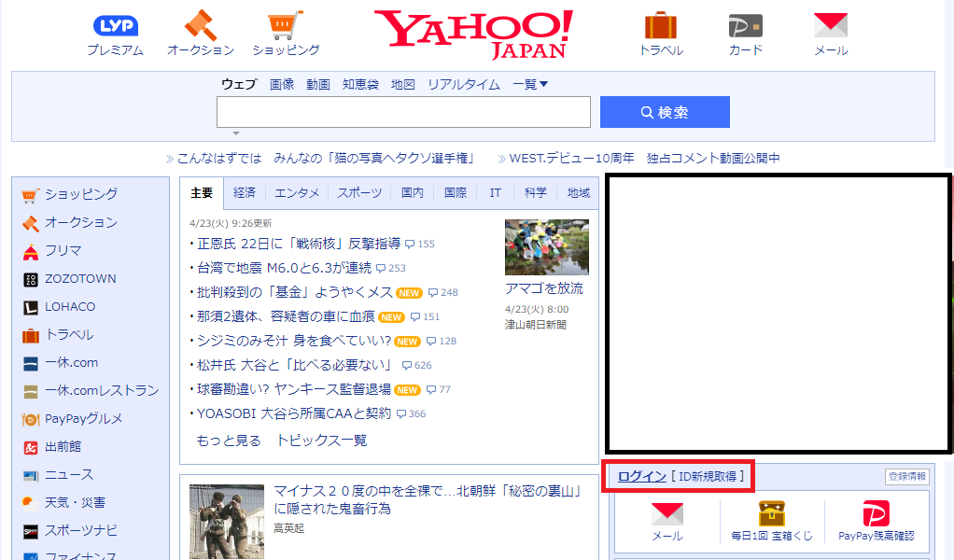954x560 pixels.
Task: Click the ID新規取得 link
Action: [x=708, y=477]
